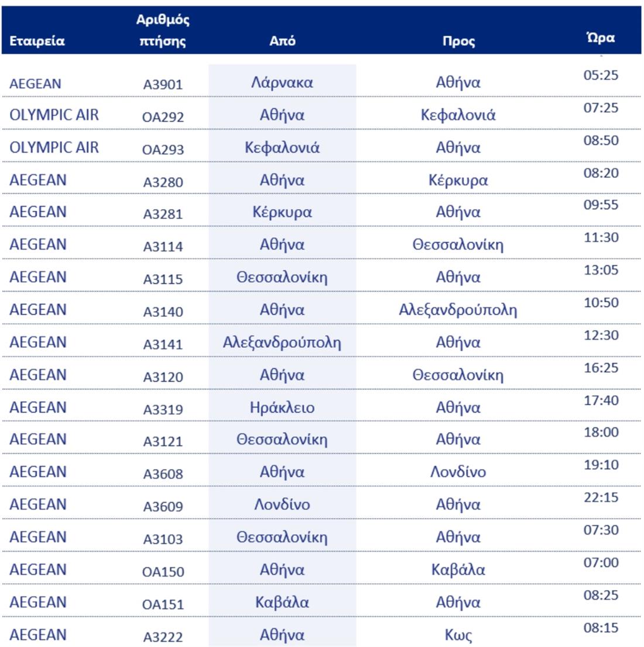Click the 08:50 time cell
The image size is (644, 647).
point(601,141)
